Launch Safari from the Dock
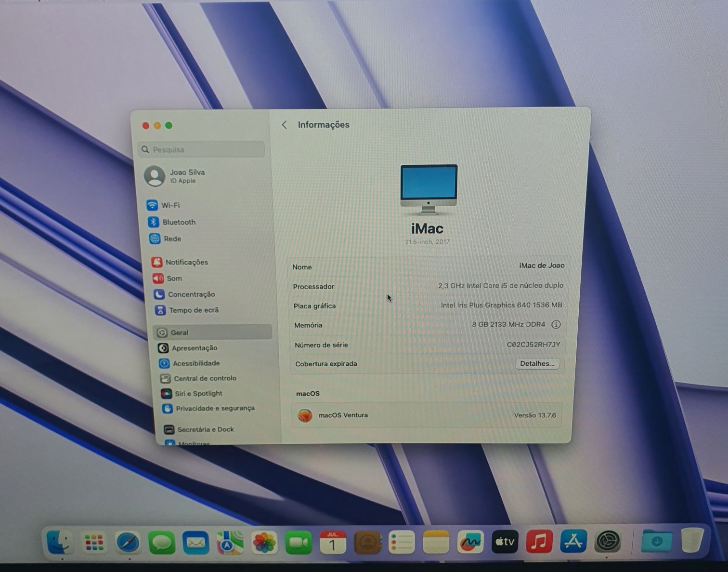The image size is (728, 572). point(128,543)
